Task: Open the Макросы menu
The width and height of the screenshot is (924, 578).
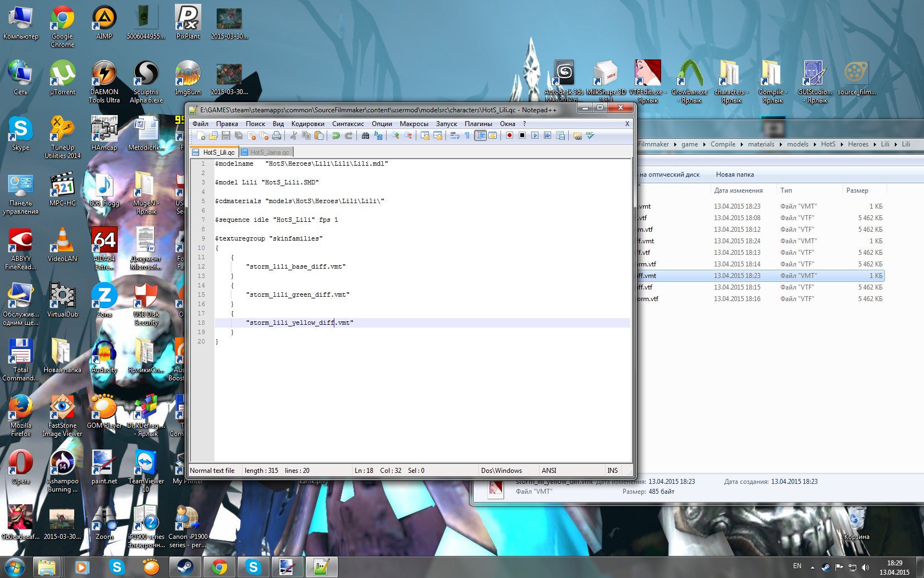Action: point(414,124)
